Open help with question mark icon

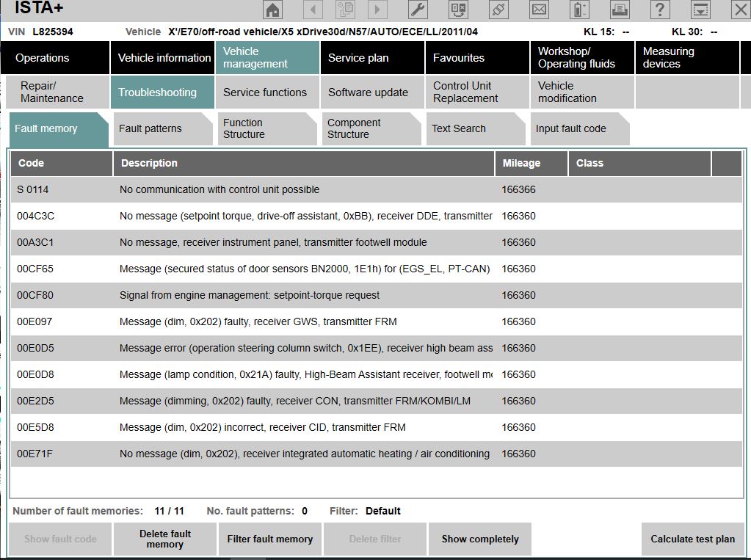[x=661, y=10]
